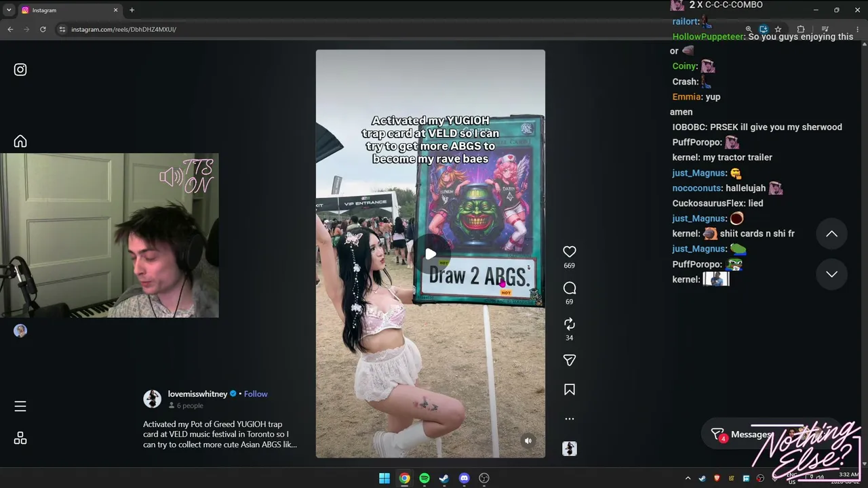Click the Brave icon in system tray
Screen dimensions: 868x488
[x=717, y=478]
